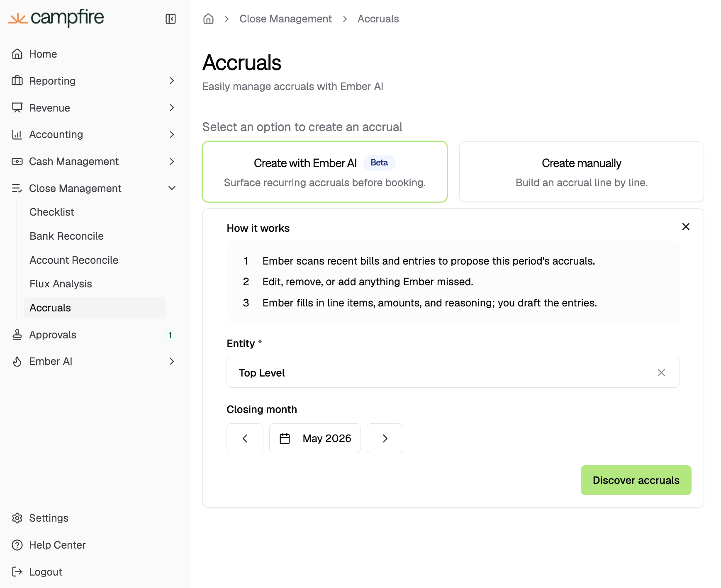Click the Accounting bar chart icon
Screen dimensions: 721x588
point(17,134)
